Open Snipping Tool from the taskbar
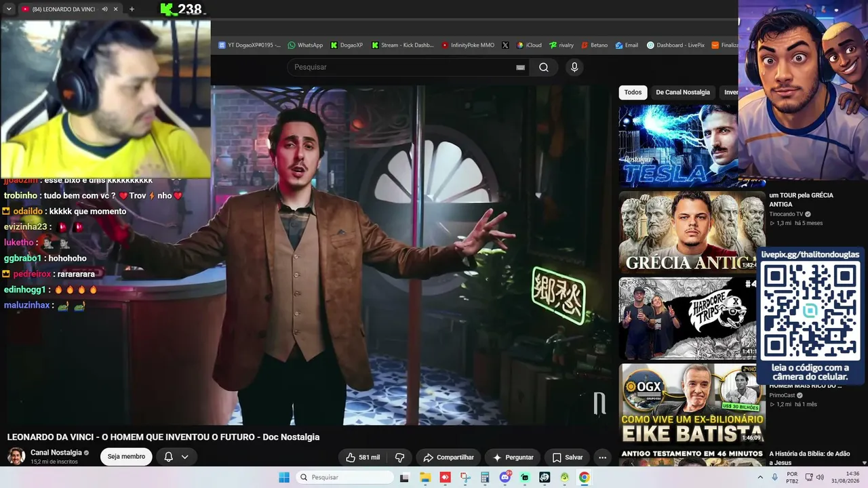 pyautogui.click(x=465, y=477)
